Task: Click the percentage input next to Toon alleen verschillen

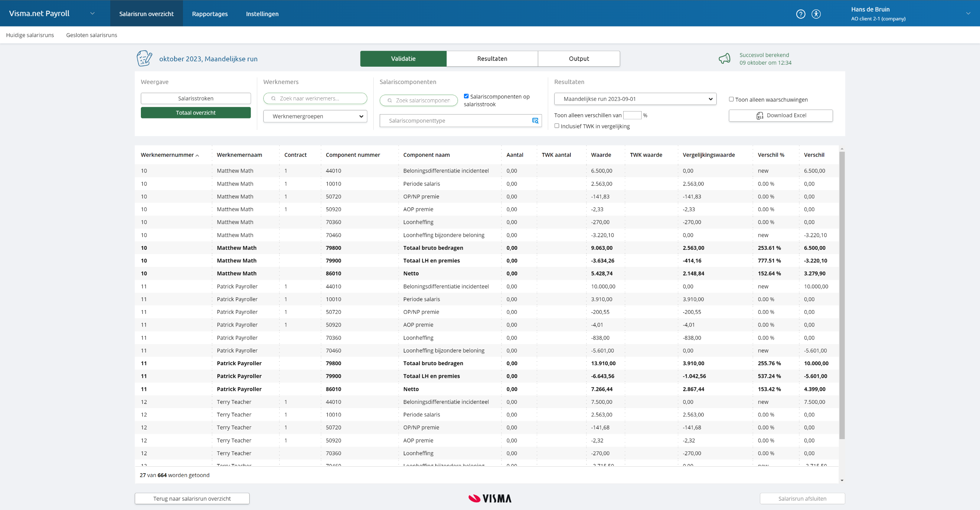Action: coord(632,115)
